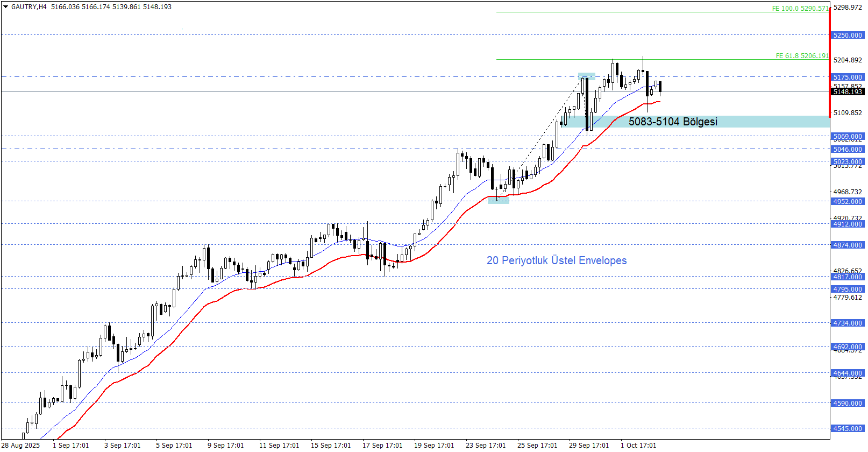Click the current price tag 5148.193
Screen dimensions: 868x452
pyautogui.click(x=848, y=92)
